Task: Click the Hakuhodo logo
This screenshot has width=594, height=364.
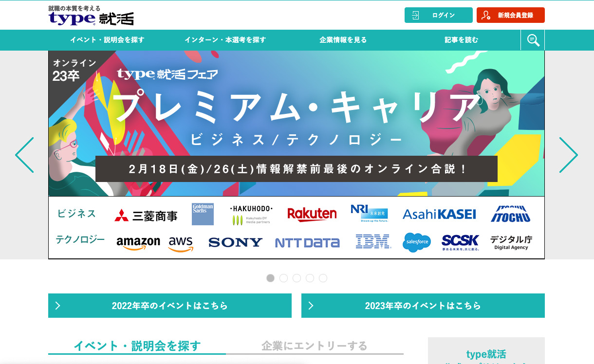Action: coord(251,215)
